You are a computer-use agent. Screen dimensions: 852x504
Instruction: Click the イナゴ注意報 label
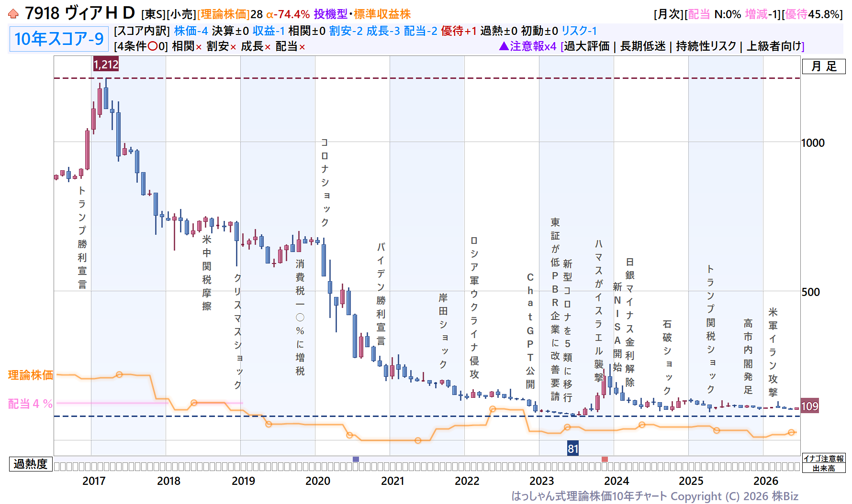point(823,459)
